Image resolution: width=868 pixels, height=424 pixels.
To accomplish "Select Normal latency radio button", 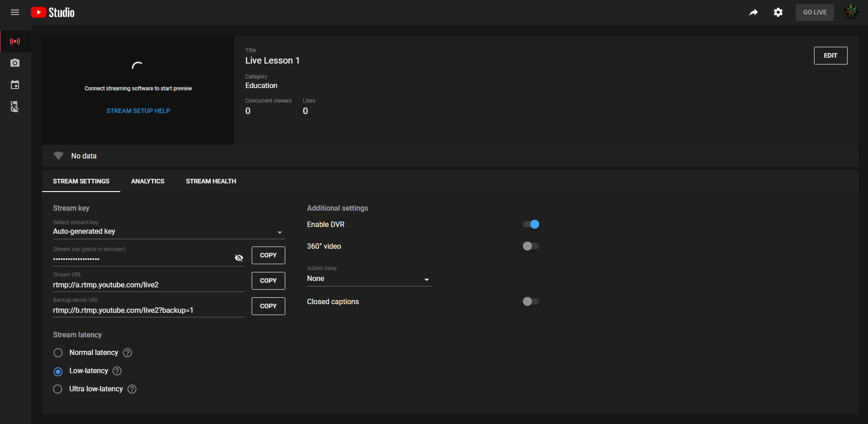I will pos(58,353).
